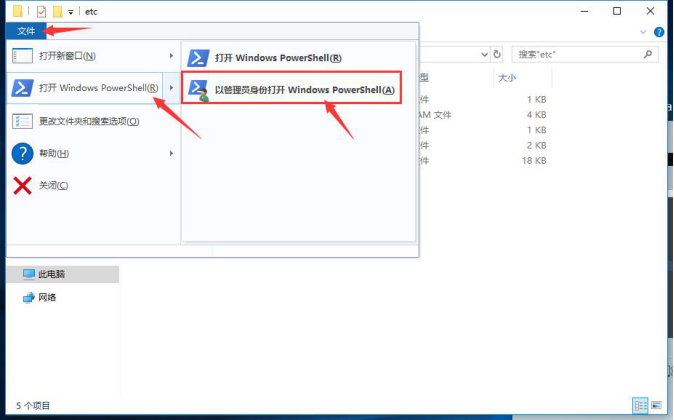Viewport: 674px width, 420px height.
Task: Switch to details view icon in the status bar
Action: click(640, 405)
